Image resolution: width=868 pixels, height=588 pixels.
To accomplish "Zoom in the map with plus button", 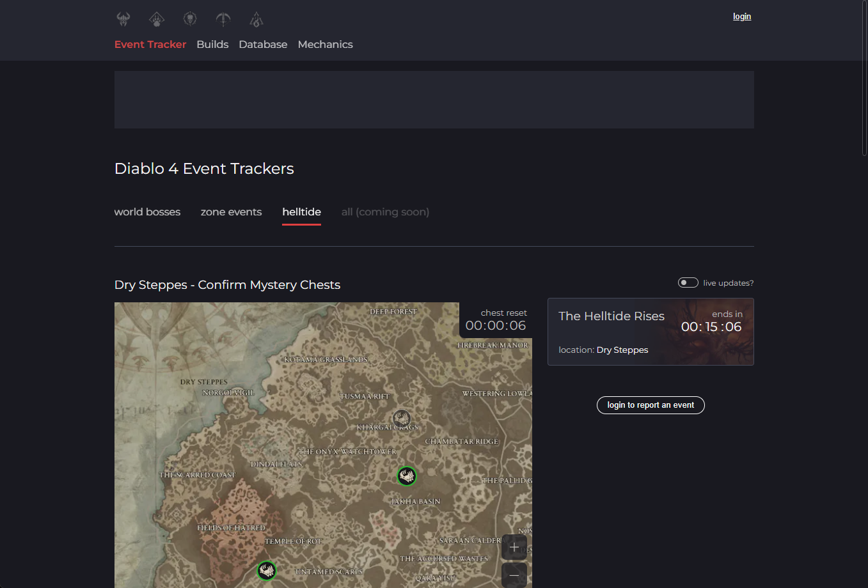I will coord(514,547).
